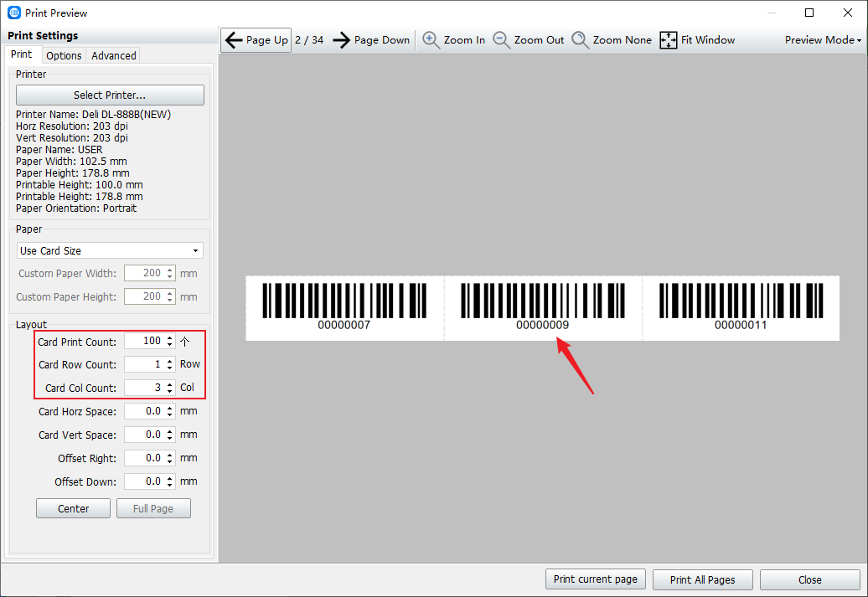The width and height of the screenshot is (868, 597).
Task: Increase Offset Right with up arrow
Action: pyautogui.click(x=170, y=455)
